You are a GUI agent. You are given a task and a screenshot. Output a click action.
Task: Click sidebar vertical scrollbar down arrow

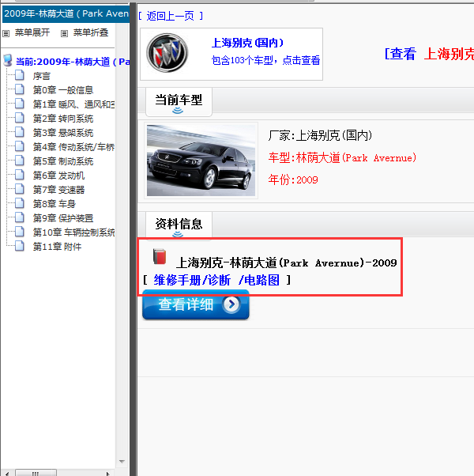point(122,462)
